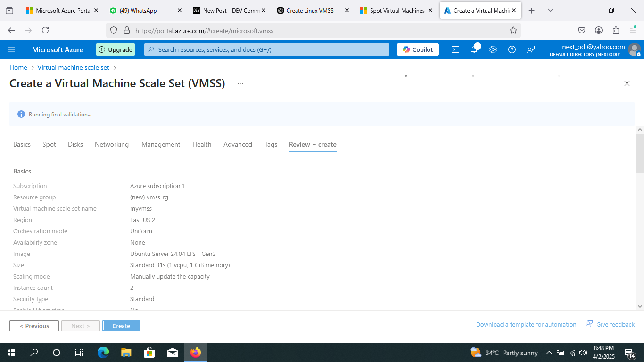Go to the Networking wizard tab

(x=112, y=144)
